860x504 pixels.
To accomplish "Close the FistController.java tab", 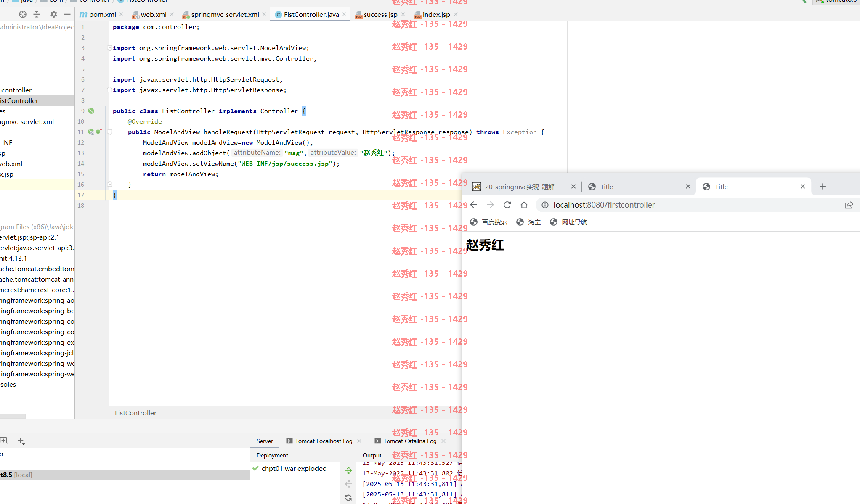I will coord(344,14).
